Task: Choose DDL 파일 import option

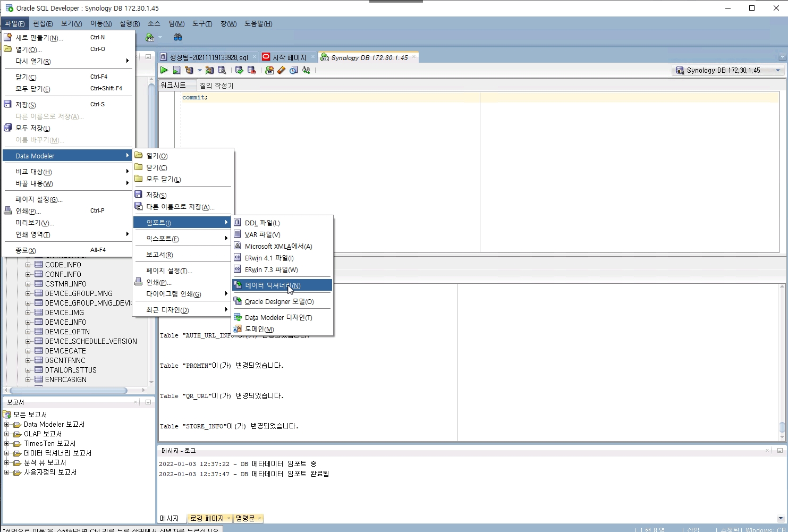Action: (x=262, y=222)
